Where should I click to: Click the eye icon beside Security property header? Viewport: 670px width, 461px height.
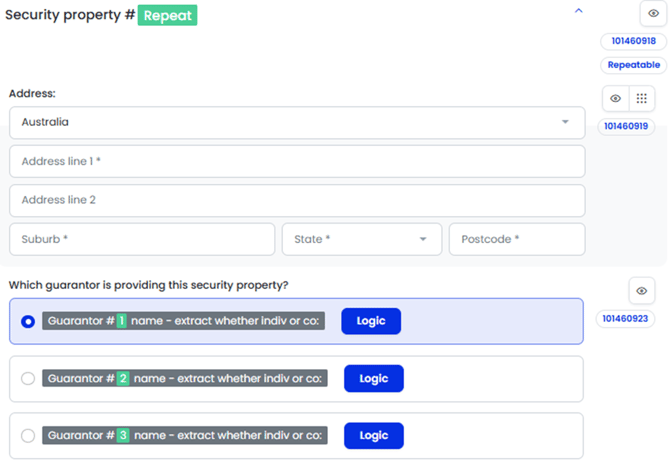click(x=654, y=13)
